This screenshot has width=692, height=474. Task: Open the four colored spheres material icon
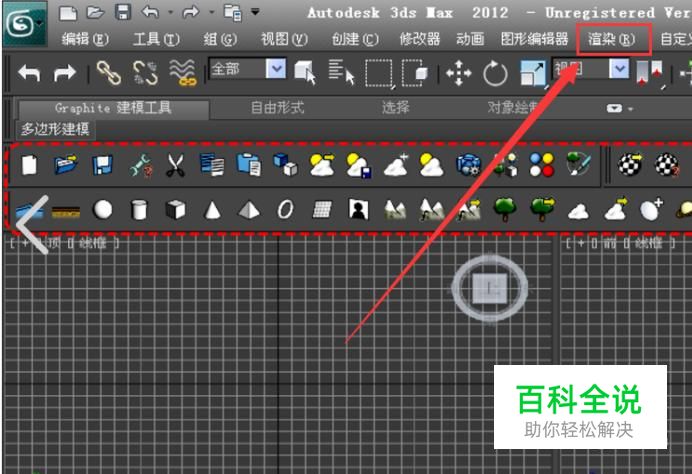(x=542, y=165)
